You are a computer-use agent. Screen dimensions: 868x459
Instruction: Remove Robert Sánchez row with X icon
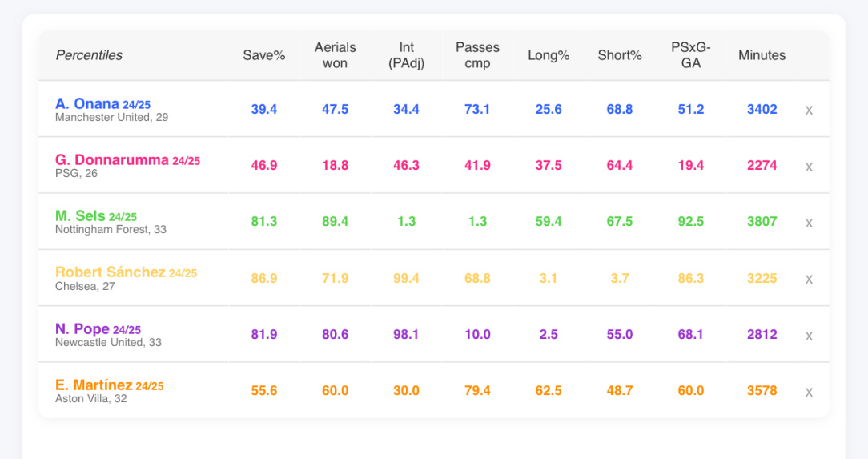pos(809,279)
